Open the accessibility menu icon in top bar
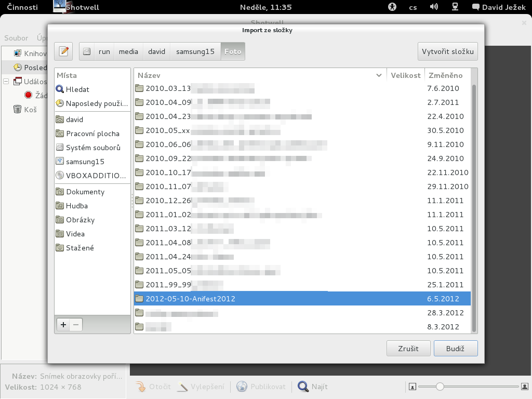 coord(392,7)
